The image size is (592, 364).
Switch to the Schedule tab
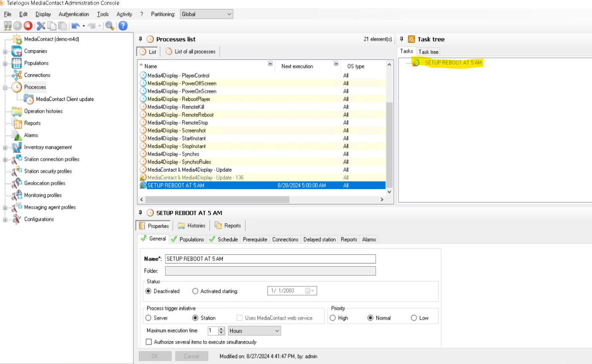tap(224, 239)
